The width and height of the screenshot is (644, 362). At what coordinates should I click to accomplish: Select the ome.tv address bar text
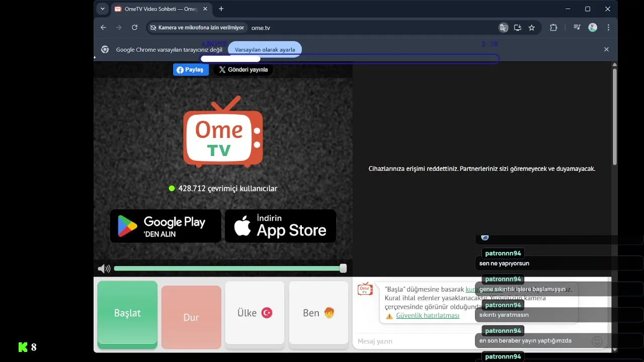[x=261, y=28]
